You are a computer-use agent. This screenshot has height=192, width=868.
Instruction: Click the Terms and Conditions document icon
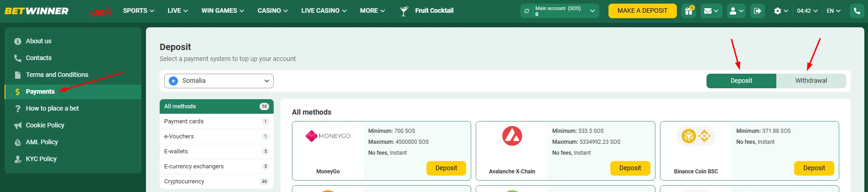pyautogui.click(x=18, y=75)
